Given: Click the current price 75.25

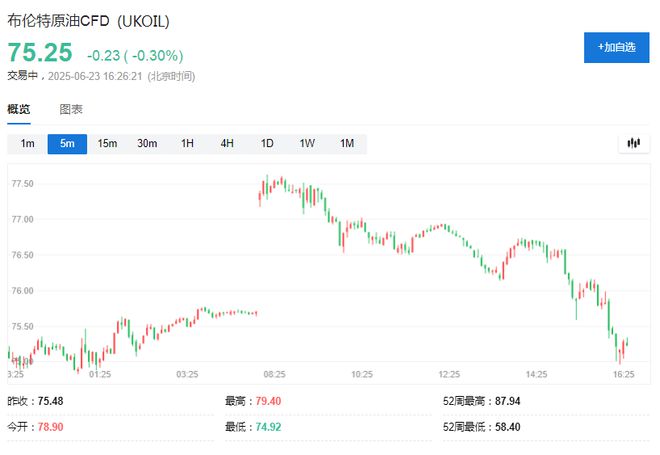Looking at the screenshot, I should (40, 53).
